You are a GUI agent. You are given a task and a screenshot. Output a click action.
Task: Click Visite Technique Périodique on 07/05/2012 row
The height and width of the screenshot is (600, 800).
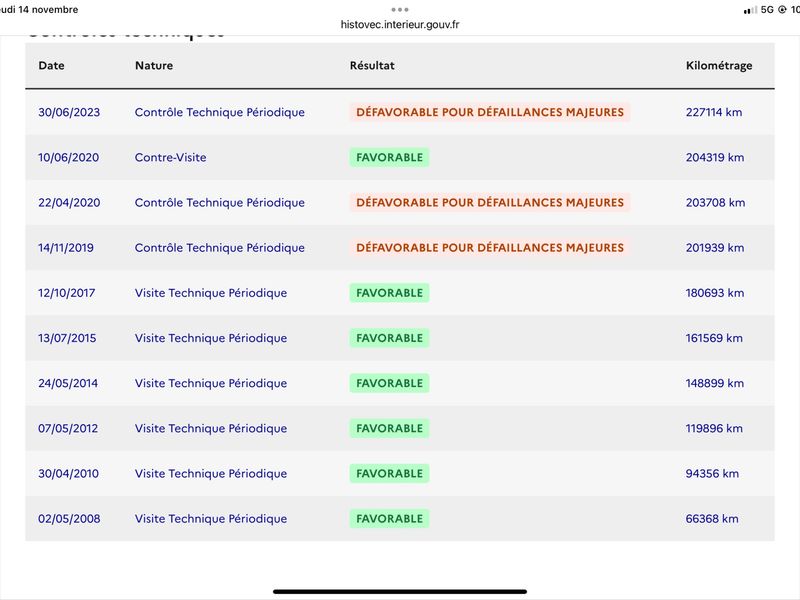(x=211, y=428)
